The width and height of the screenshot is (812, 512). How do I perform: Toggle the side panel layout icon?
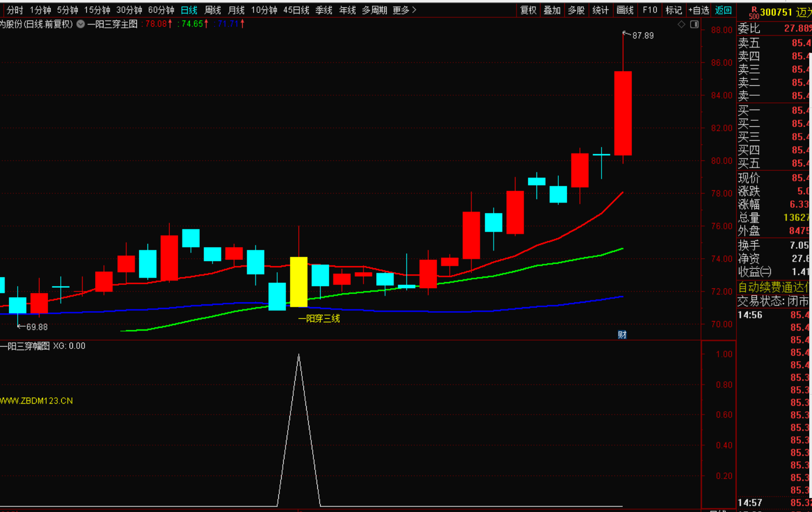pyautogui.click(x=694, y=24)
